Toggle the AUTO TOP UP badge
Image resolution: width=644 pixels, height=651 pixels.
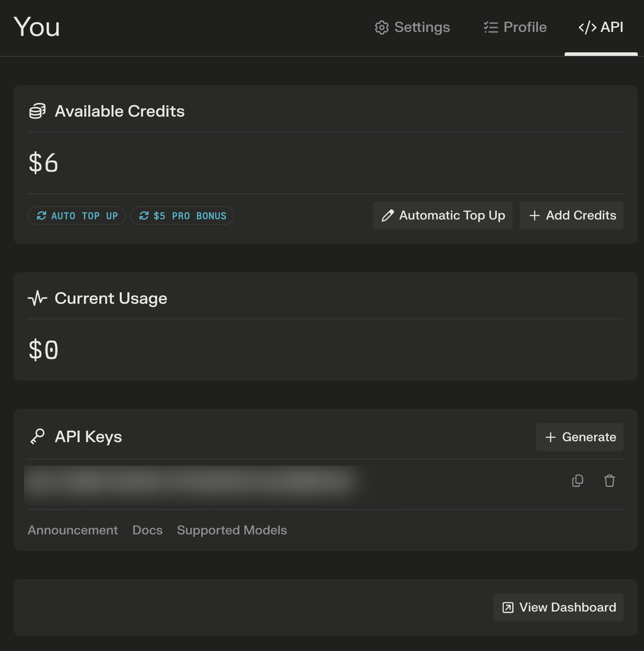[x=77, y=216]
